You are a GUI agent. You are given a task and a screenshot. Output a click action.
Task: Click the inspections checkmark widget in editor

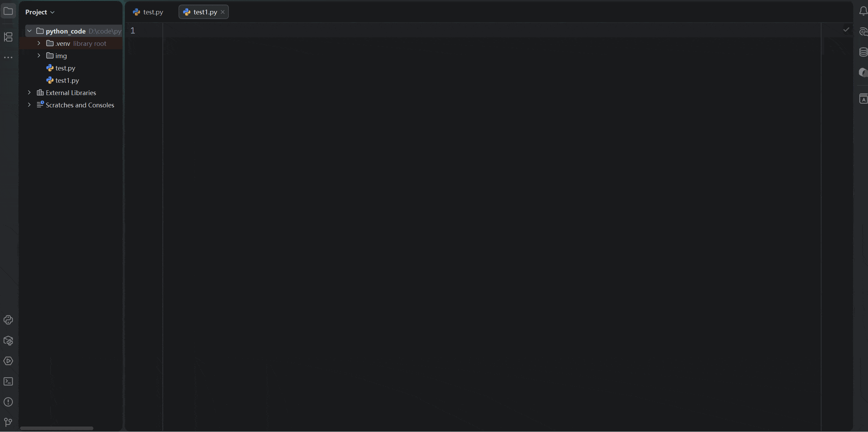pyautogui.click(x=846, y=30)
